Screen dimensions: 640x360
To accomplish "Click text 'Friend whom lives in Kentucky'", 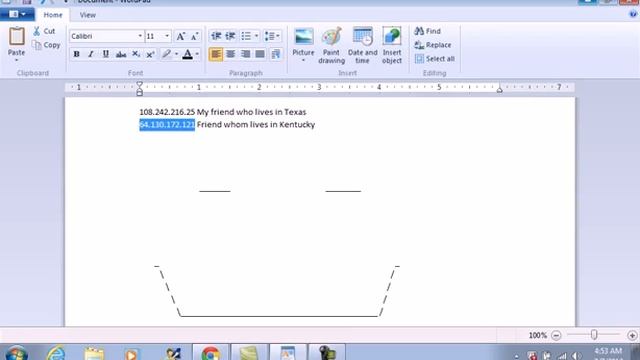I will (x=256, y=124).
